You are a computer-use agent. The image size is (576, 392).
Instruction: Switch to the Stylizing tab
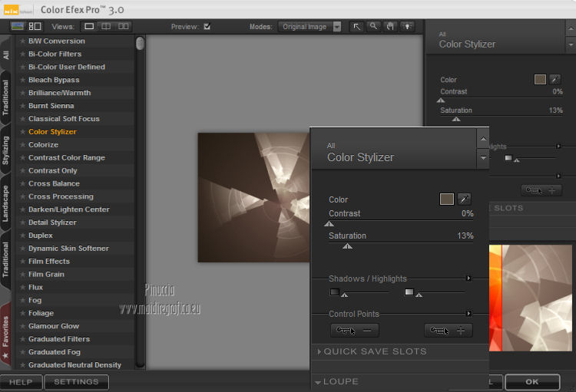[5, 150]
